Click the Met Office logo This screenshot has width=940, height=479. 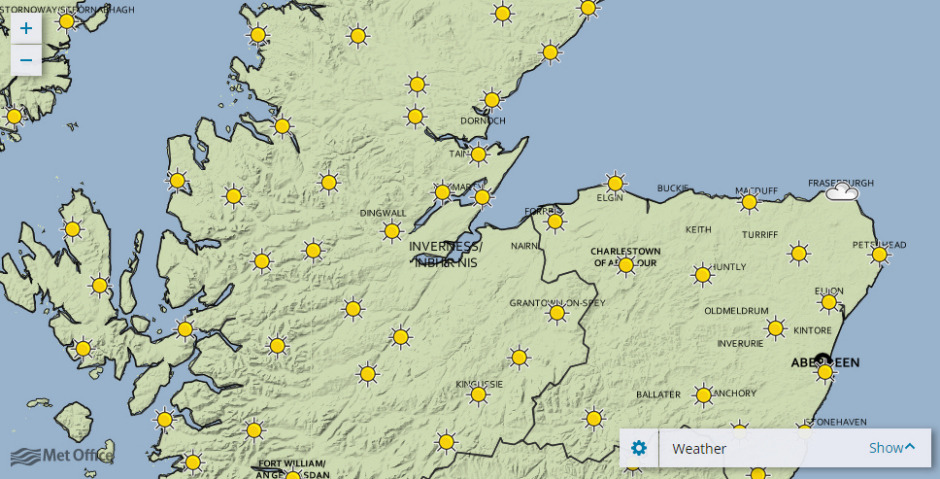coord(62,456)
